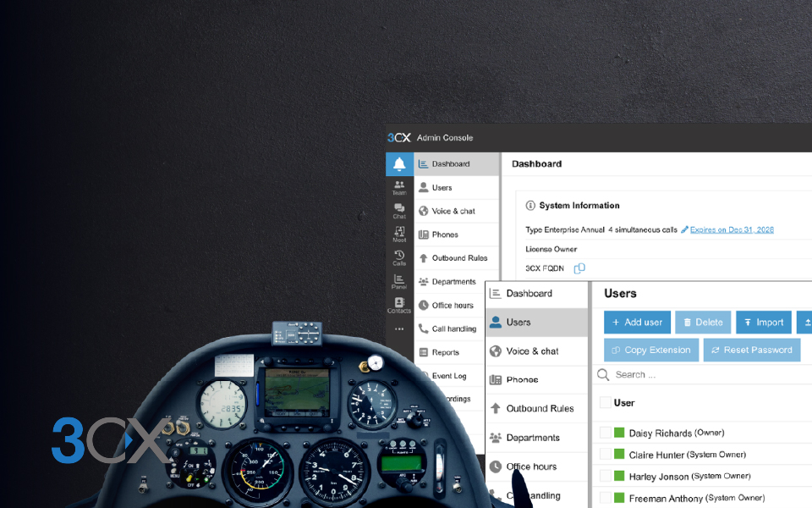Open Office hours in the front Users window menu

point(537,467)
